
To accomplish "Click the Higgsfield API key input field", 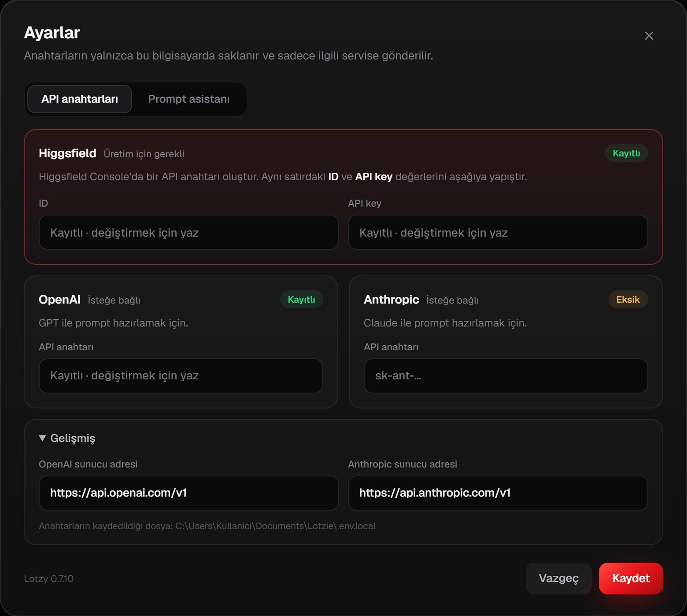I will pos(498,232).
